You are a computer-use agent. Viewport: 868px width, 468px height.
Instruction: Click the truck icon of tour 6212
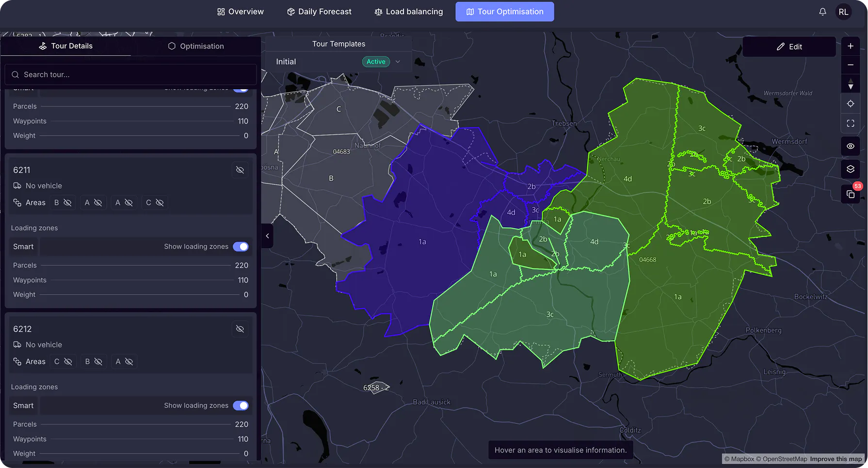17,344
